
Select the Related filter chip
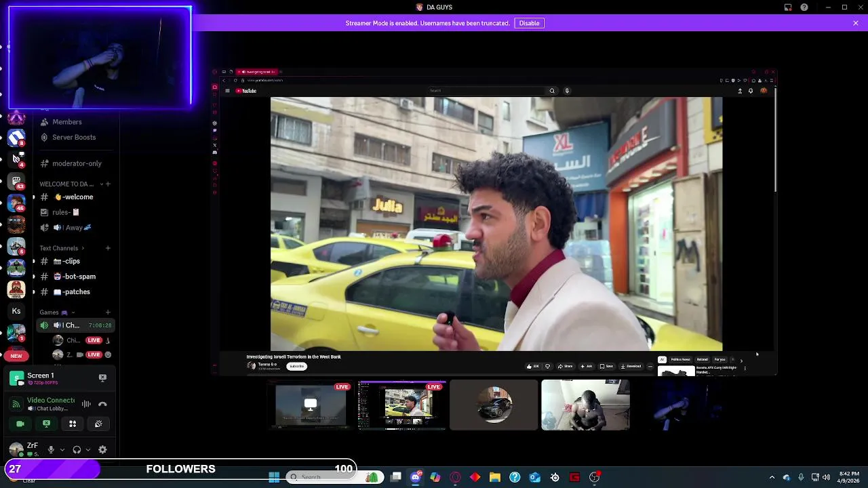[703, 359]
